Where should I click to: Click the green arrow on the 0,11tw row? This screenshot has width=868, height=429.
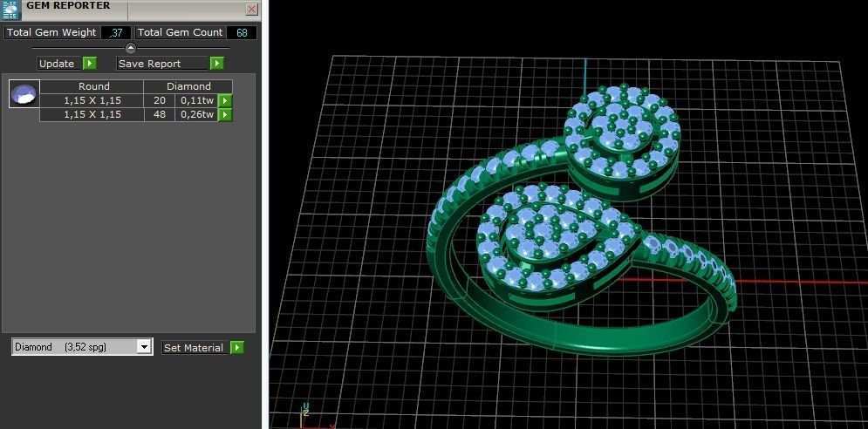click(x=225, y=101)
